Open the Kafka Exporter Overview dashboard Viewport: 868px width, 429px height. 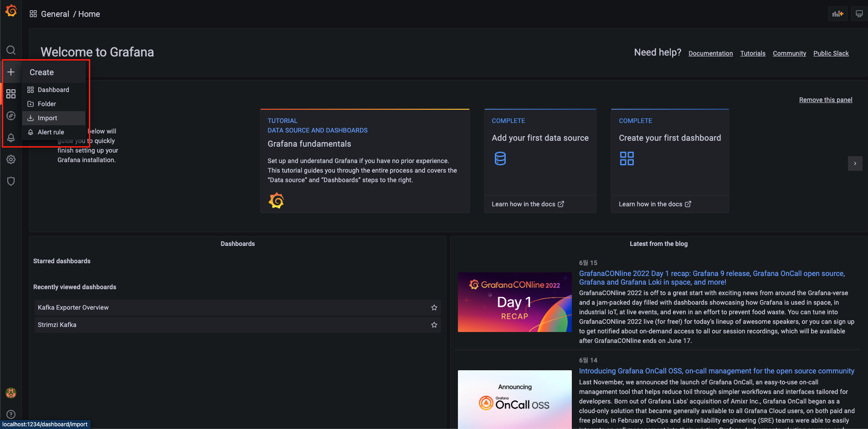click(x=73, y=307)
